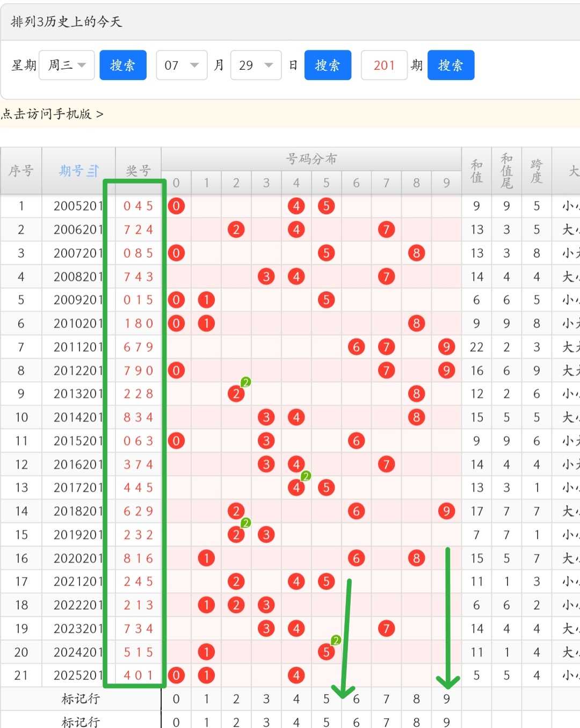Click red ball 7 in row 2023201

[386, 629]
